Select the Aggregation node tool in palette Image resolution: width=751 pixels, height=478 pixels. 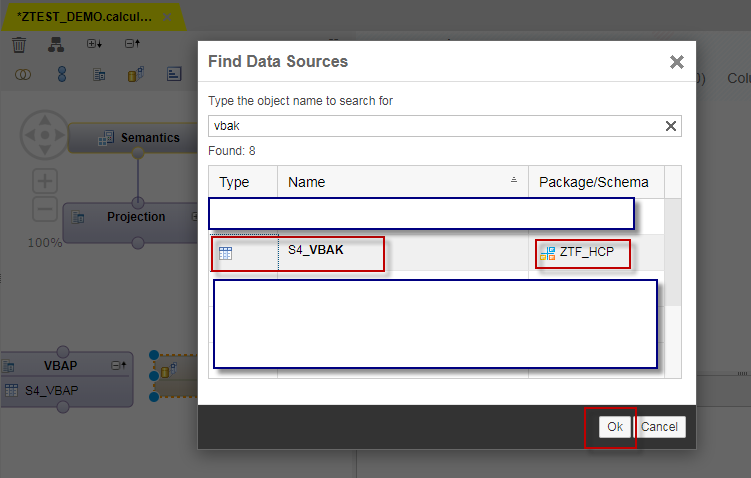point(136,74)
